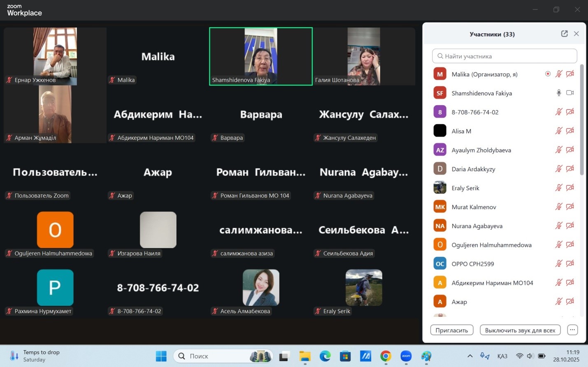Click muted mic icon for Murat Kalmenov
588x367 pixels.
559,207
